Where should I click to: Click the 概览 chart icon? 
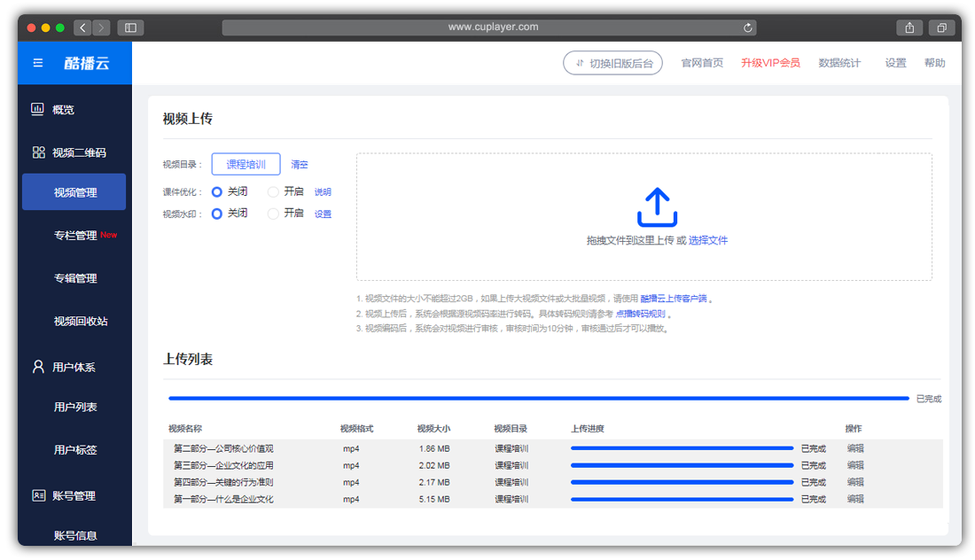coord(37,109)
